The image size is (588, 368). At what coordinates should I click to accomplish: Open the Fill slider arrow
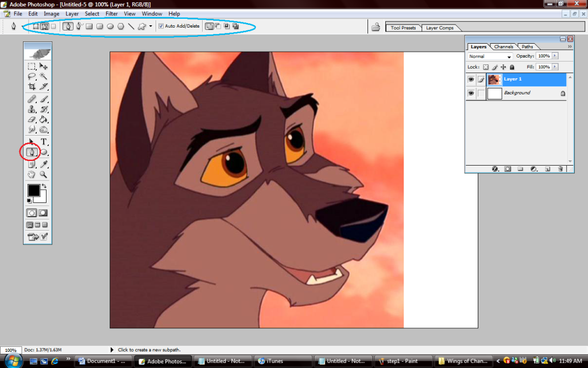tap(555, 67)
